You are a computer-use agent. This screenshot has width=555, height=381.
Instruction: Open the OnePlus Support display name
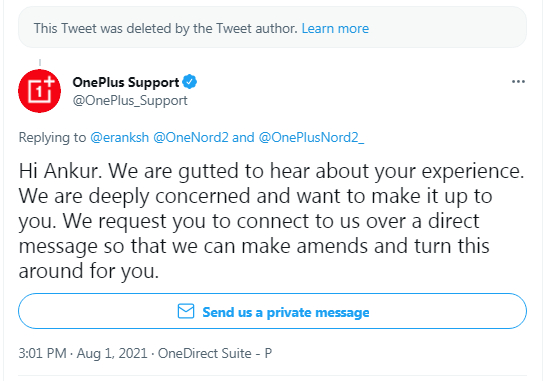point(126,82)
